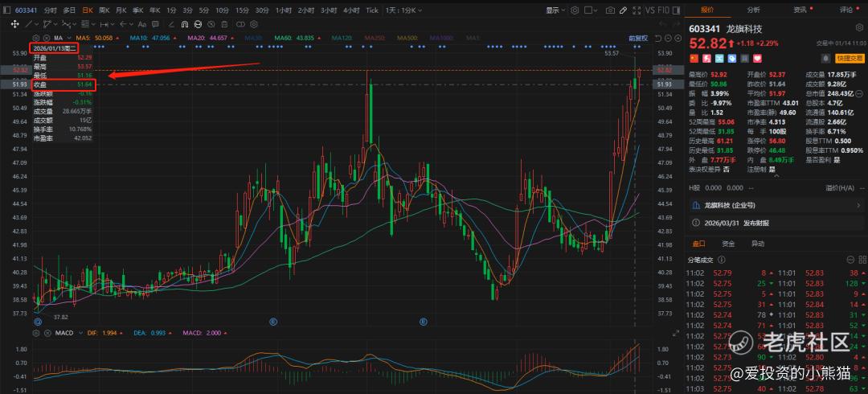Add text with the Aa tool
868x394 pixels.
141,24
